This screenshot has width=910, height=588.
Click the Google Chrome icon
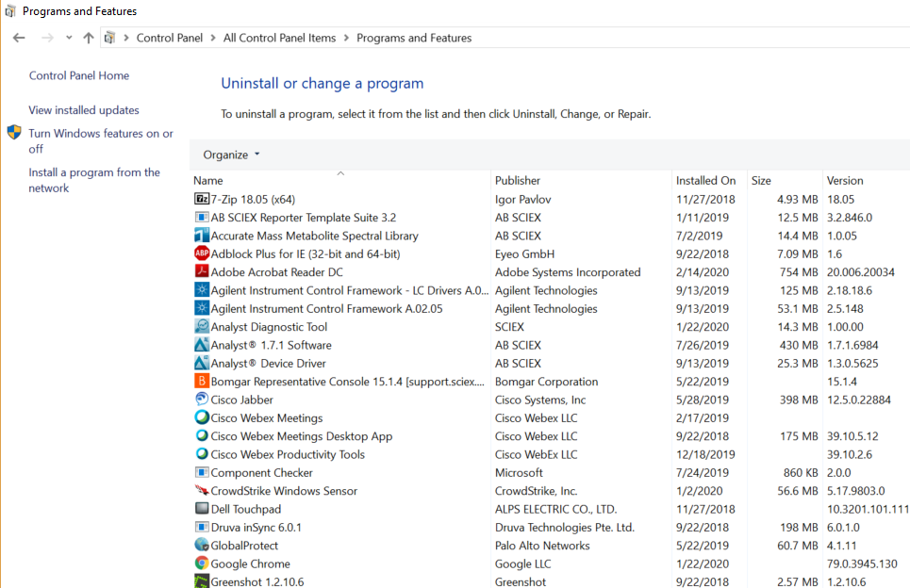click(202, 563)
